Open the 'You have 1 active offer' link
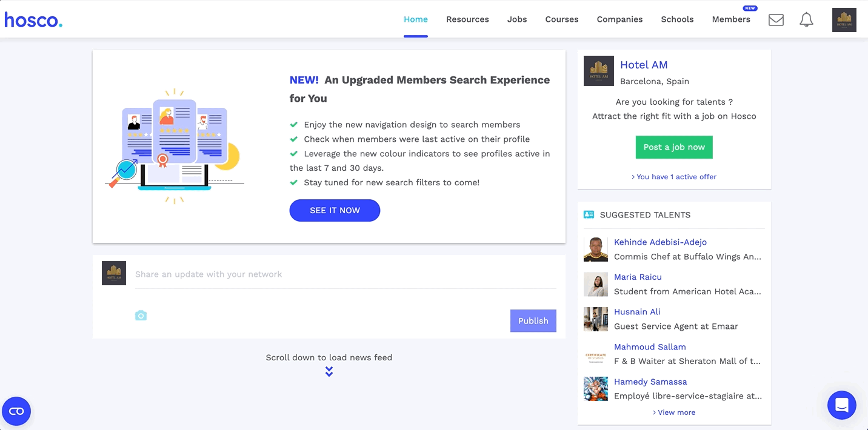The image size is (868, 430). (674, 177)
